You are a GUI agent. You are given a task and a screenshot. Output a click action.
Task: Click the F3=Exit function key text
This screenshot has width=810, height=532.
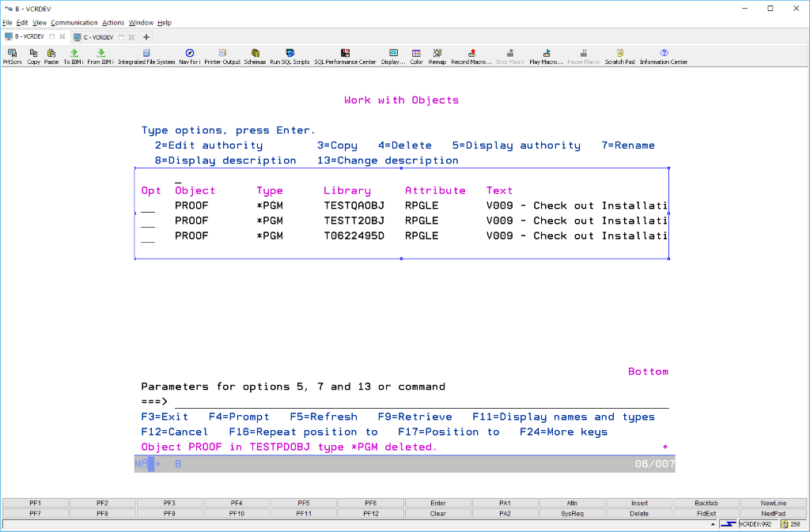165,417
